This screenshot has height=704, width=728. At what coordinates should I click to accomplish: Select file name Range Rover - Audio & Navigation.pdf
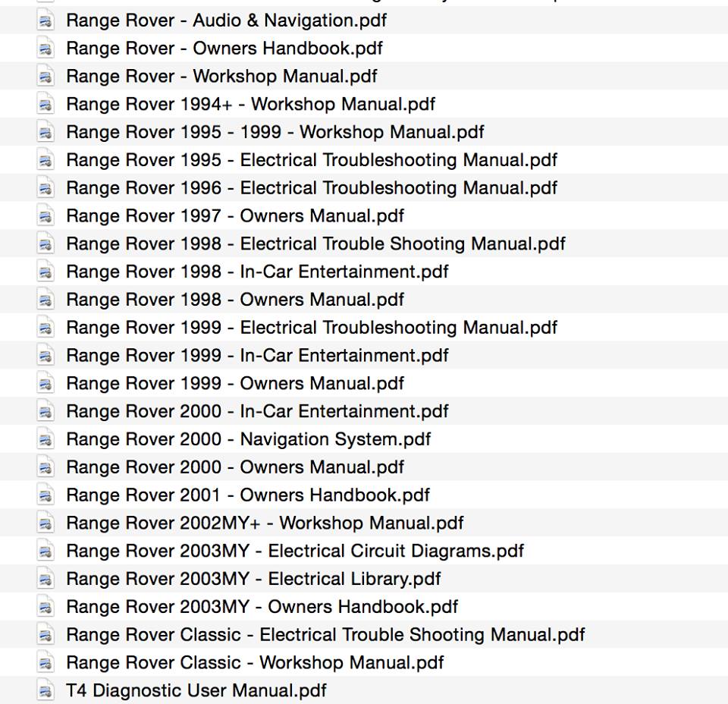tap(227, 20)
